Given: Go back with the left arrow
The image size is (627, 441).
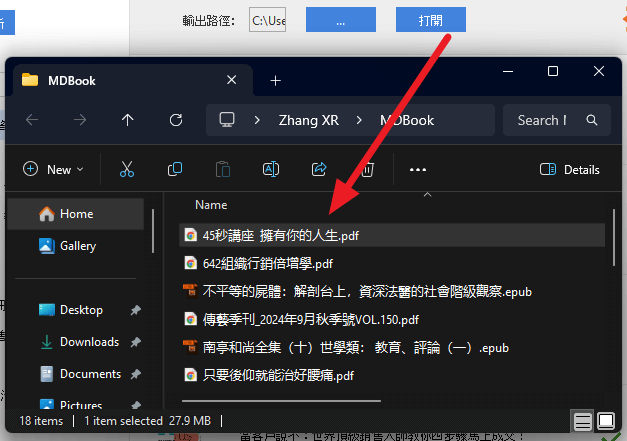Looking at the screenshot, I should 32,120.
